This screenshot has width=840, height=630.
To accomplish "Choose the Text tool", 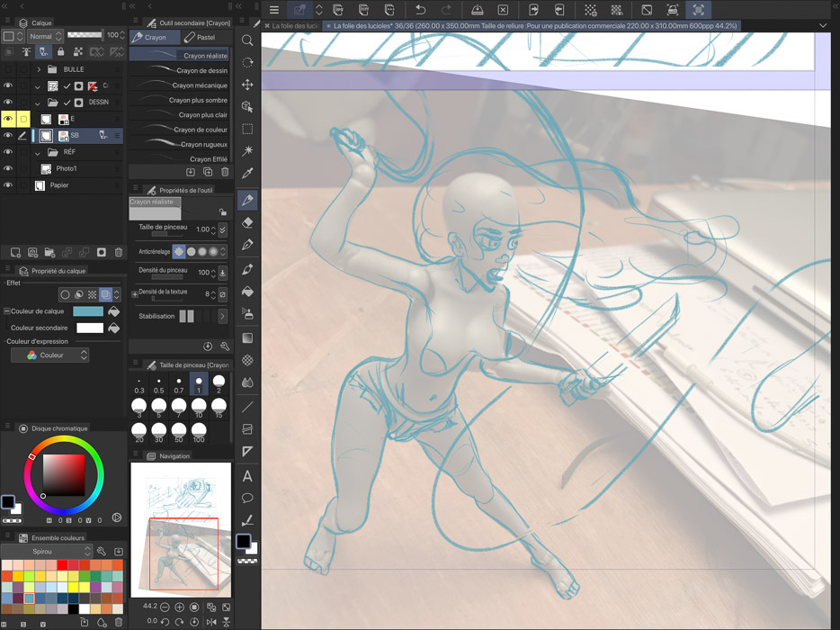I will click(247, 476).
